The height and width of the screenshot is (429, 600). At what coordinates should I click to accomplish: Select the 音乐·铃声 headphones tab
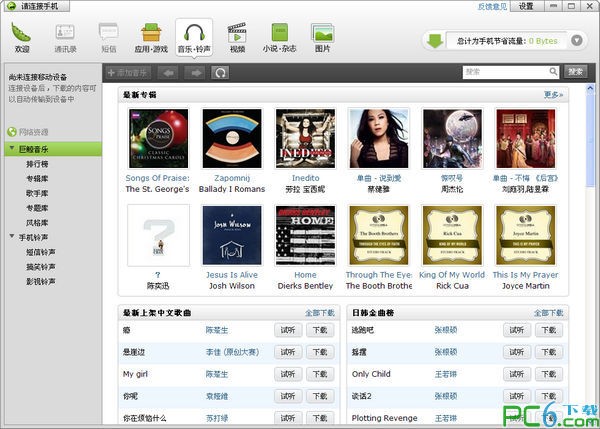pos(194,38)
